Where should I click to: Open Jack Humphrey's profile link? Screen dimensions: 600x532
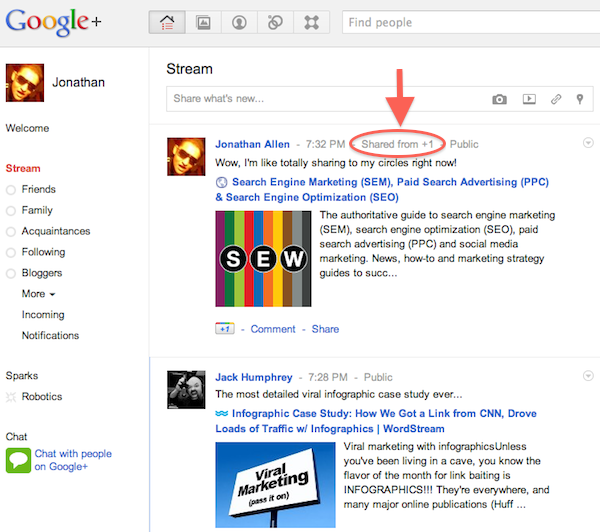tap(254, 377)
